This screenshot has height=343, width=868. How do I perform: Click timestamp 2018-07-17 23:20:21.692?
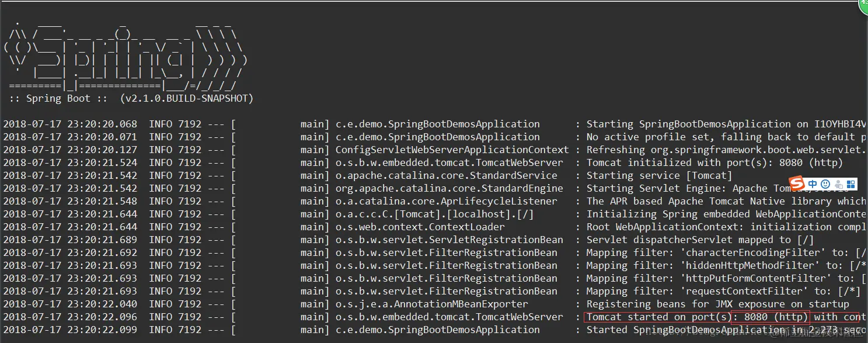point(70,252)
